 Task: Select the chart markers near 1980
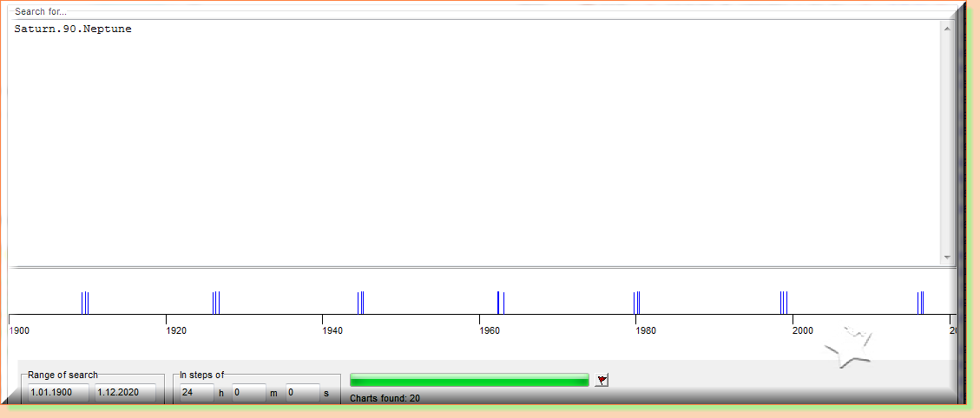[636, 303]
